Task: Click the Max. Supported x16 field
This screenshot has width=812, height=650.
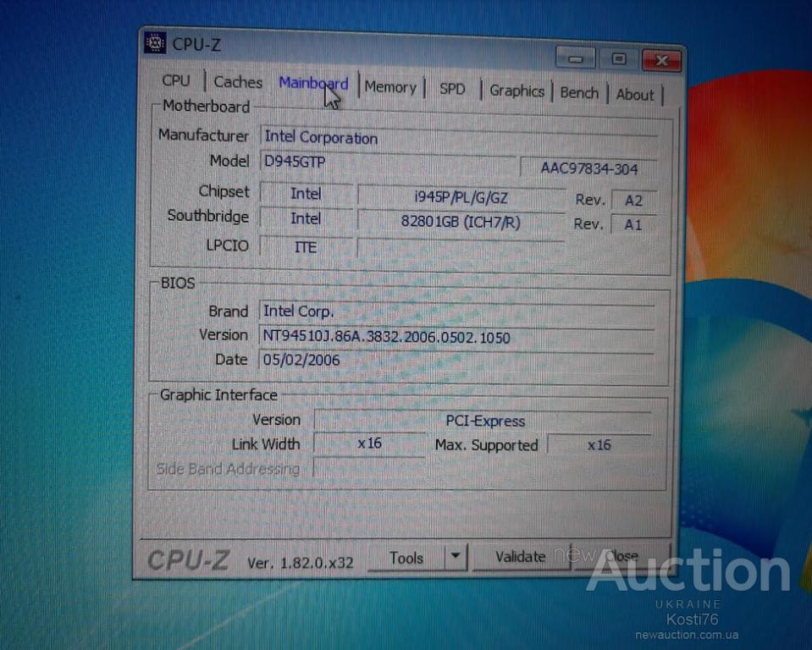Action: (599, 445)
